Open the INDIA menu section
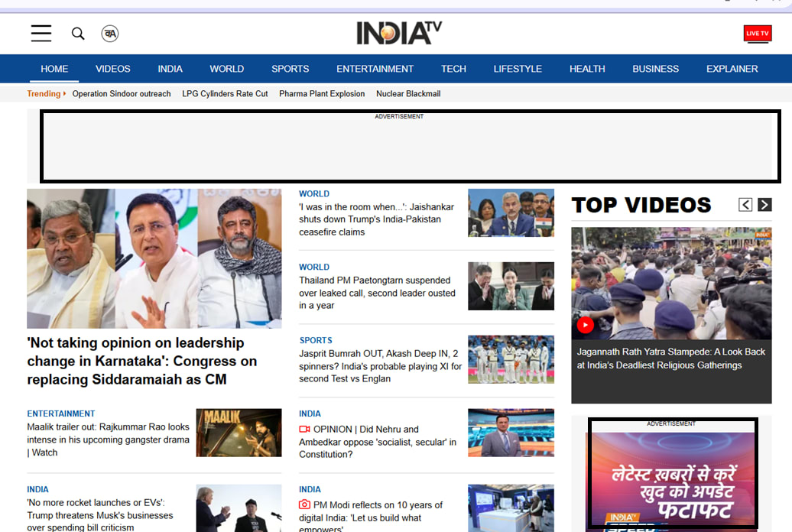The width and height of the screenshot is (792, 532). click(170, 69)
